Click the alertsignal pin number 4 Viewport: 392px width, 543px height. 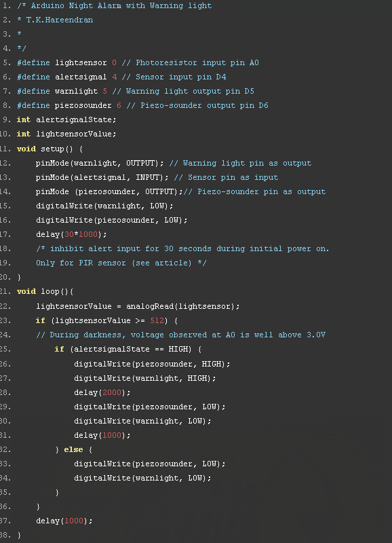tap(115, 77)
